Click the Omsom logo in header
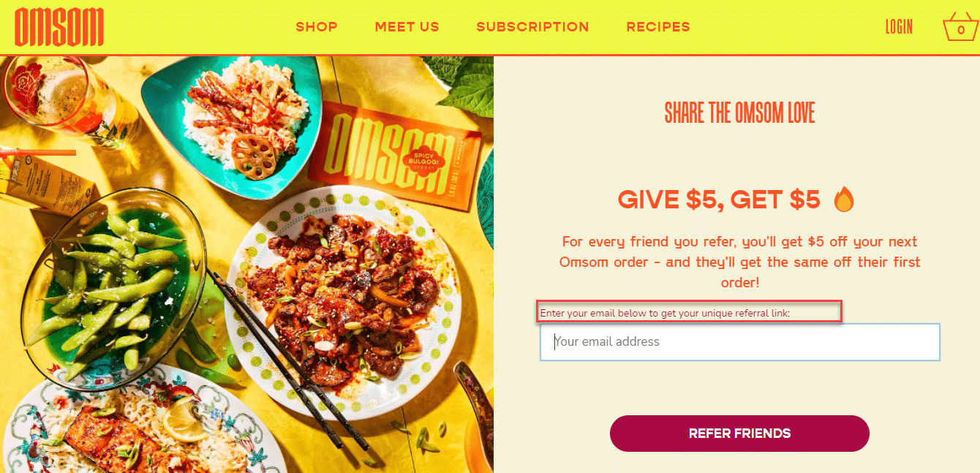Image resolution: width=980 pixels, height=473 pixels. 59,27
